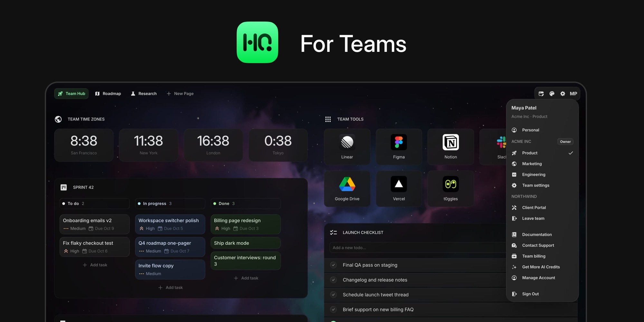This screenshot has height=322, width=644.
Task: Open the Ship dark mode card
Action: pyautogui.click(x=246, y=243)
